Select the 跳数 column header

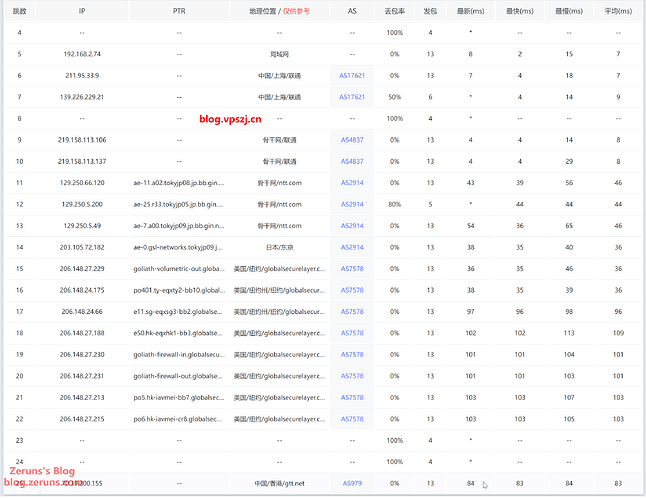pyautogui.click(x=19, y=11)
